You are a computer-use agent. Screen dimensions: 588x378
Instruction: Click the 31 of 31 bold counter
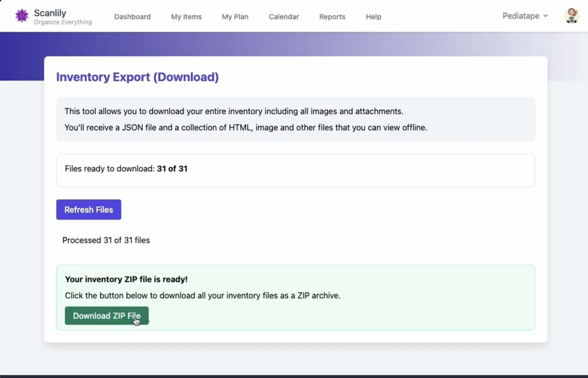[x=172, y=169]
